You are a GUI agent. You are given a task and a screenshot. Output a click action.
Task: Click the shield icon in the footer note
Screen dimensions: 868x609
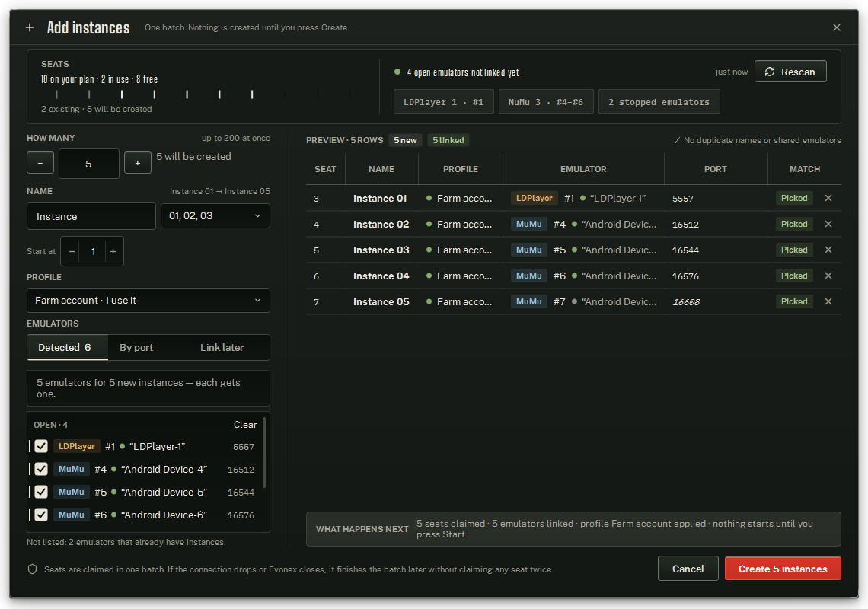pos(32,569)
